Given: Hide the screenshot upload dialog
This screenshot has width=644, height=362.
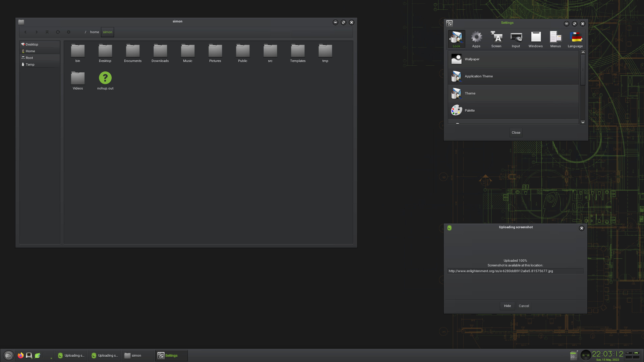Looking at the screenshot, I should [507, 306].
